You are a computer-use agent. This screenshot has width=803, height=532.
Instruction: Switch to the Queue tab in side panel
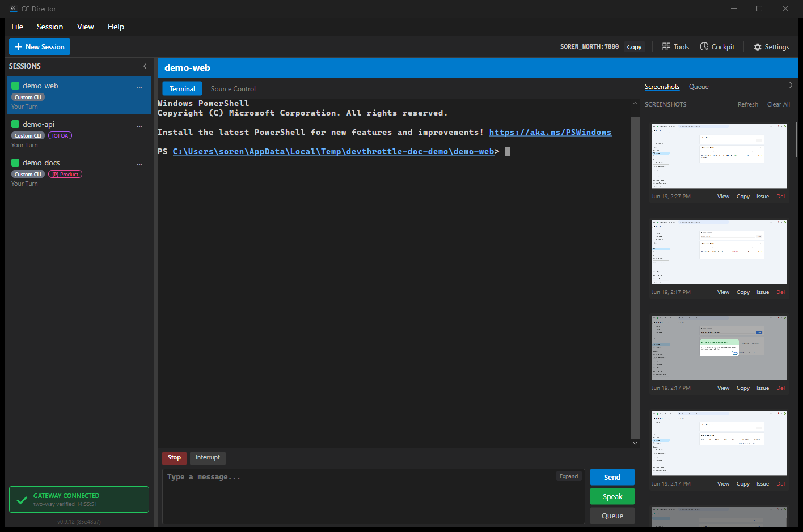(x=699, y=87)
